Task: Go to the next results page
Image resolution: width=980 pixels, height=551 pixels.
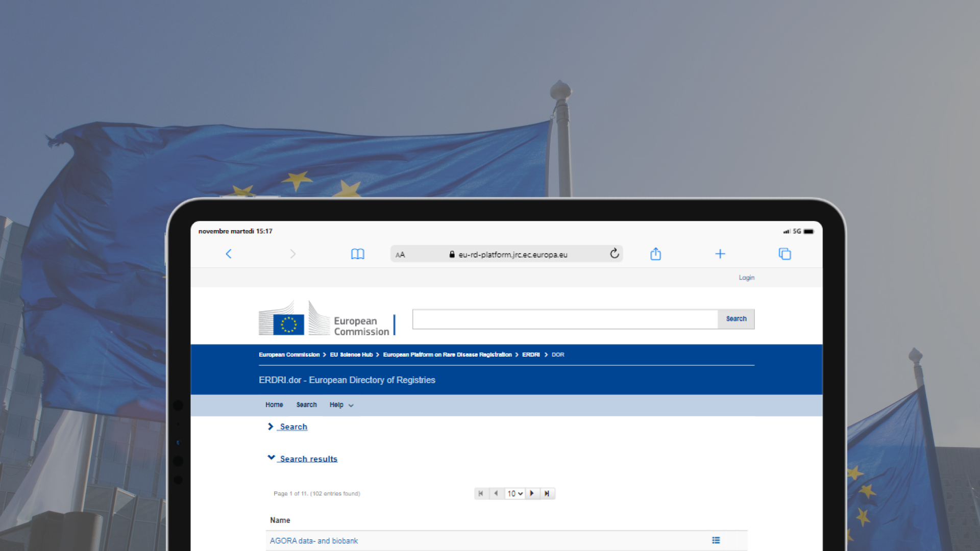Action: (532, 493)
